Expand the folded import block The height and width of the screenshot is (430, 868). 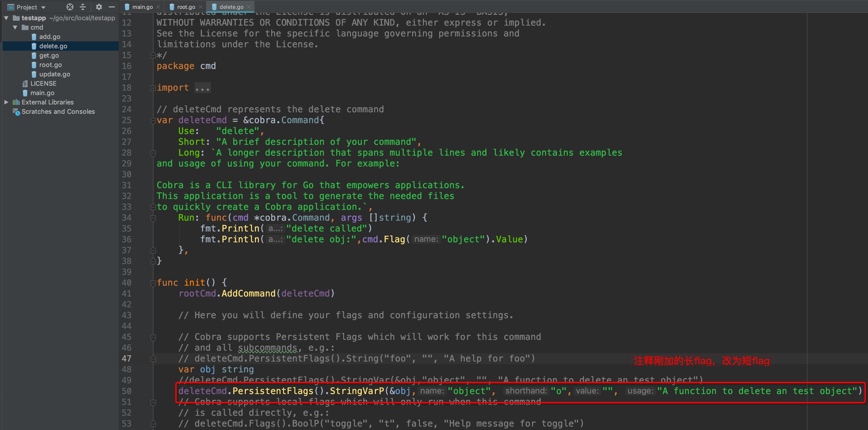coord(153,88)
